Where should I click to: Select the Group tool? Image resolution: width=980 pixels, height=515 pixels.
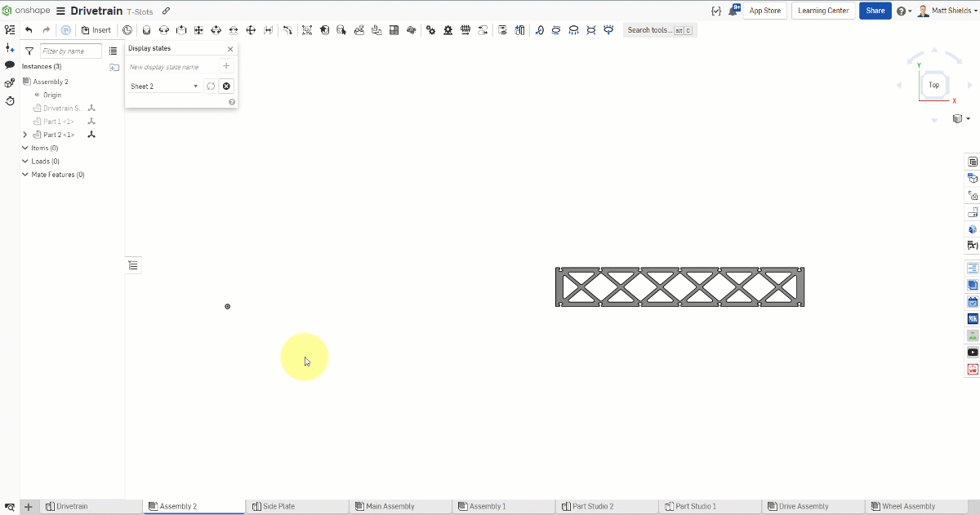coord(306,29)
